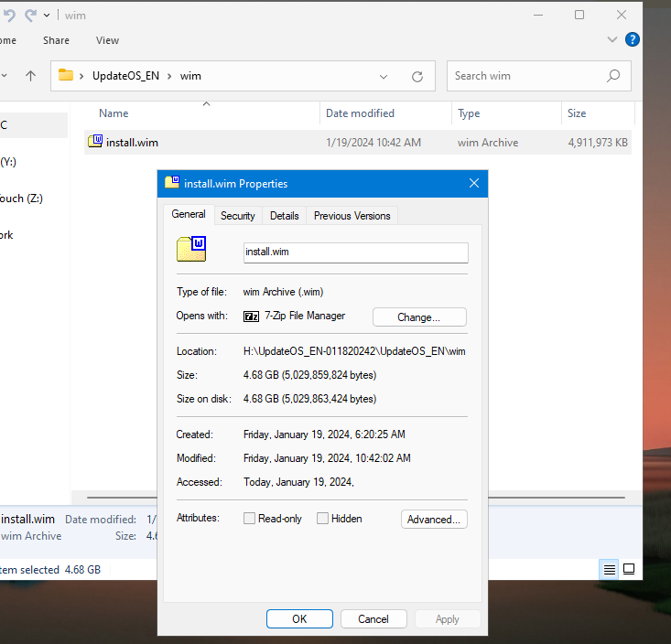Sort files by Size column
The image size is (671, 644).
(x=577, y=113)
